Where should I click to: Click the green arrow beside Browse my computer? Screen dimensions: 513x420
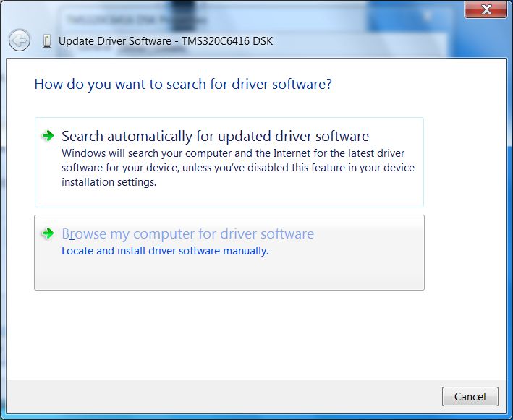[48, 233]
